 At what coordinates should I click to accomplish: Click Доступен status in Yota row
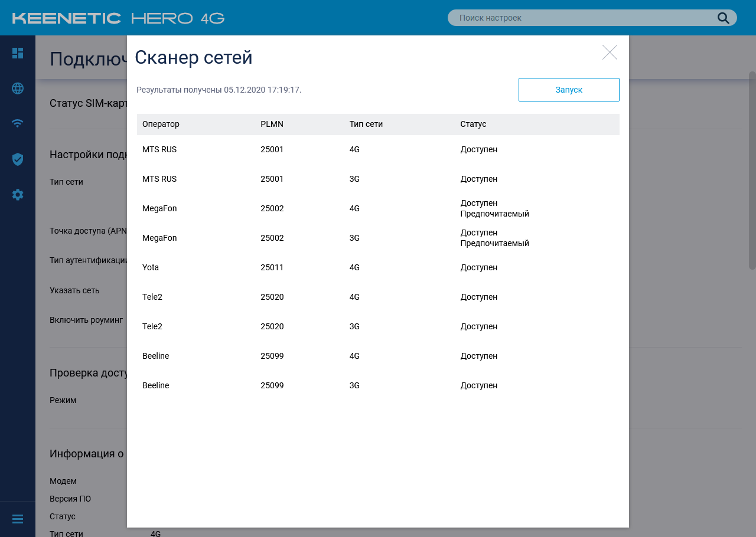click(479, 268)
